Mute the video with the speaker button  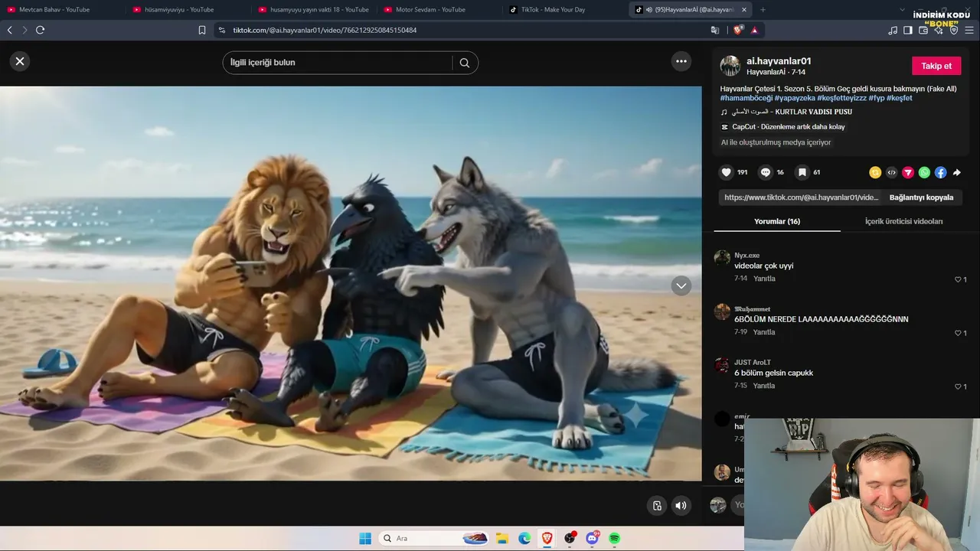pyautogui.click(x=681, y=505)
